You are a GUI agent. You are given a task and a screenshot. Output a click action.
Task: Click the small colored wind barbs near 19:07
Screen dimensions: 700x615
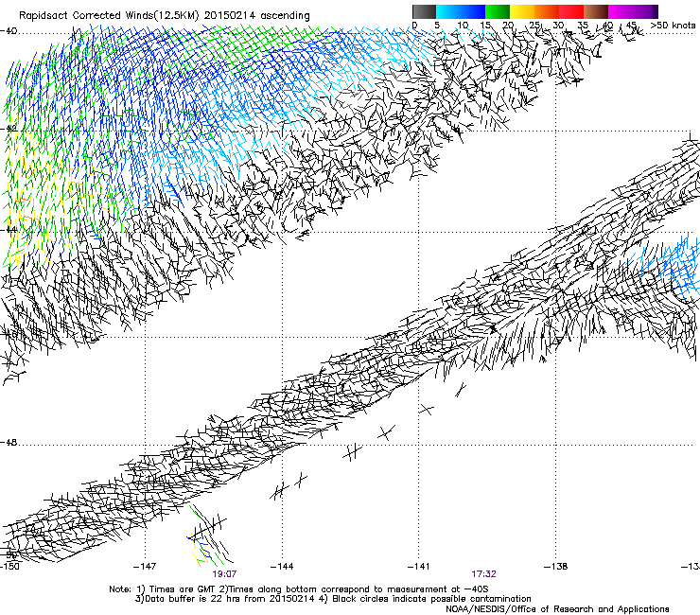(207, 536)
